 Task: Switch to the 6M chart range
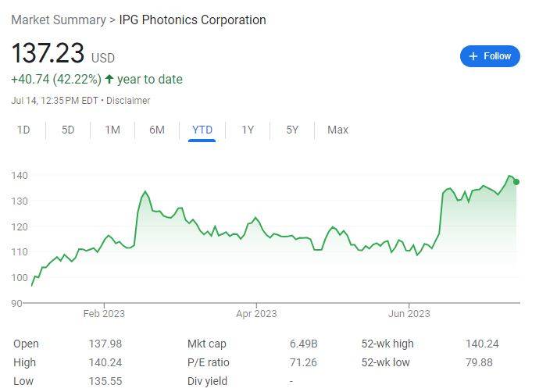tap(157, 130)
